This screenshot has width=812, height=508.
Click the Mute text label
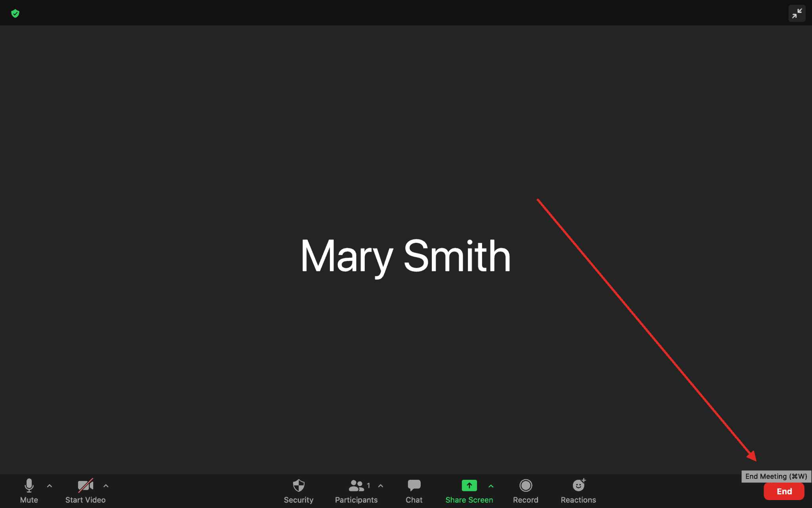(x=29, y=500)
